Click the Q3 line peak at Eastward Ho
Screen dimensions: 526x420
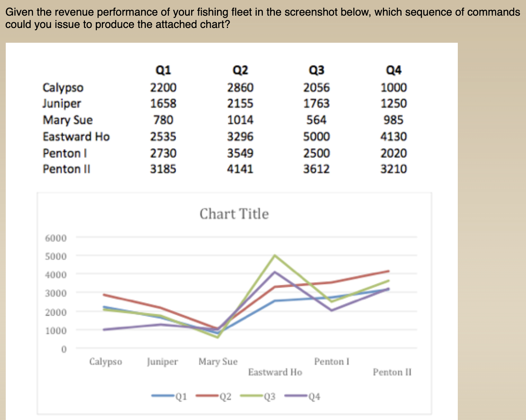pos(275,256)
